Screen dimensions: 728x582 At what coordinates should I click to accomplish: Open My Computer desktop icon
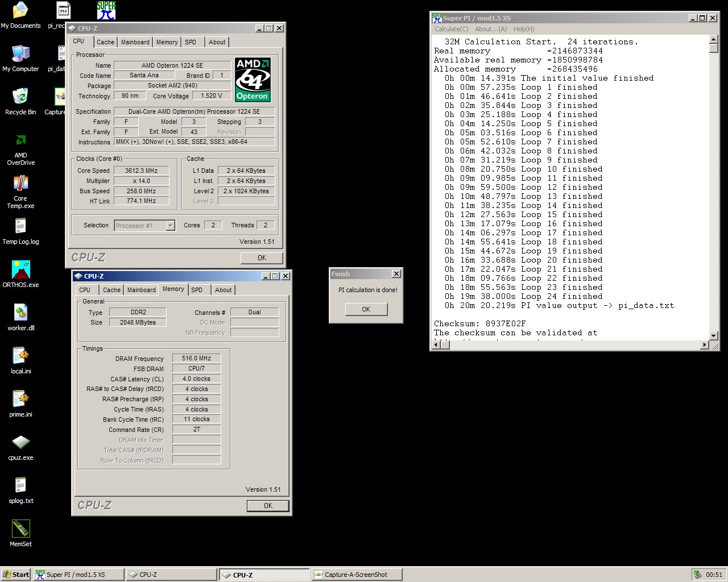click(x=20, y=58)
